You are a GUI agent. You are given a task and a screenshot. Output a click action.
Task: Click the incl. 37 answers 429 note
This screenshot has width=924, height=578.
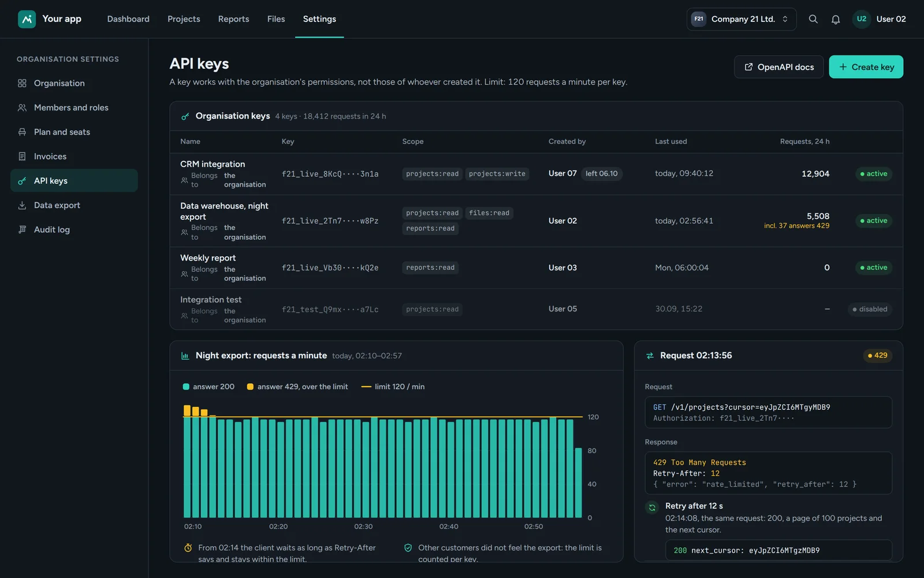(x=796, y=226)
